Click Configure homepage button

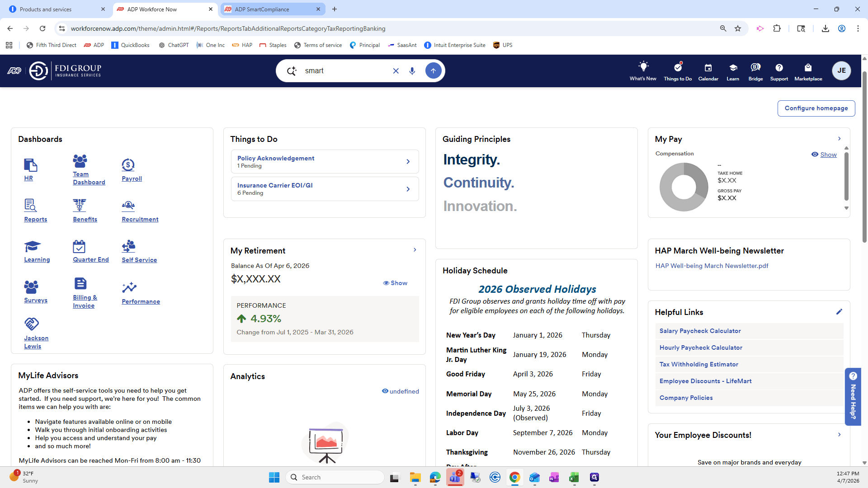click(816, 108)
